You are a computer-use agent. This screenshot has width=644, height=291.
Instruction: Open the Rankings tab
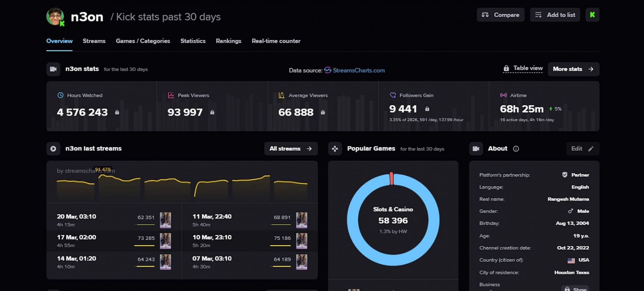(228, 41)
